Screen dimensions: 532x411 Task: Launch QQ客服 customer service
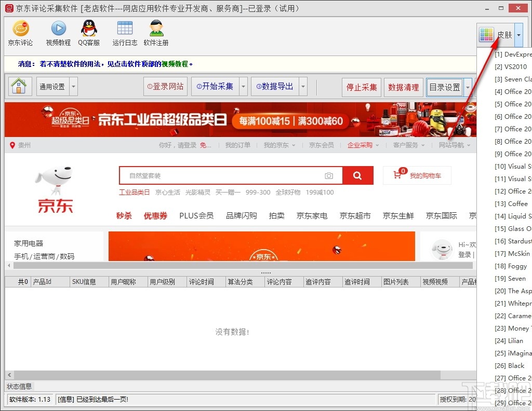(x=88, y=33)
